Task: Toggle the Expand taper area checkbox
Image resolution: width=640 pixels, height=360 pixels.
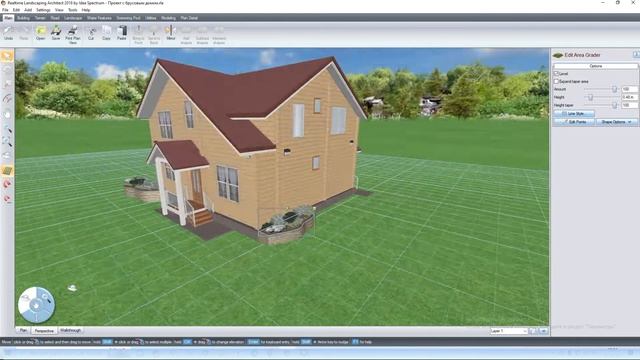Action: click(x=556, y=81)
